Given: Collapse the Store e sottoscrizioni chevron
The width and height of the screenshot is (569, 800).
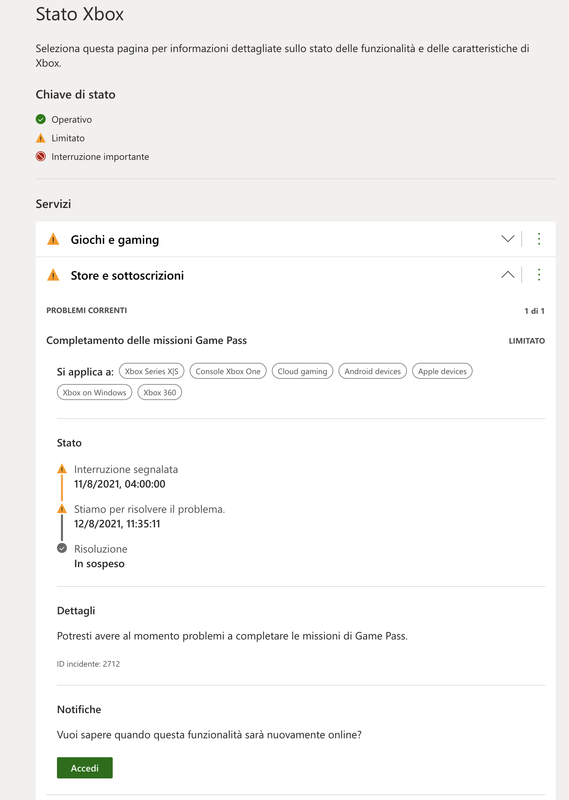Looking at the screenshot, I should (x=507, y=274).
